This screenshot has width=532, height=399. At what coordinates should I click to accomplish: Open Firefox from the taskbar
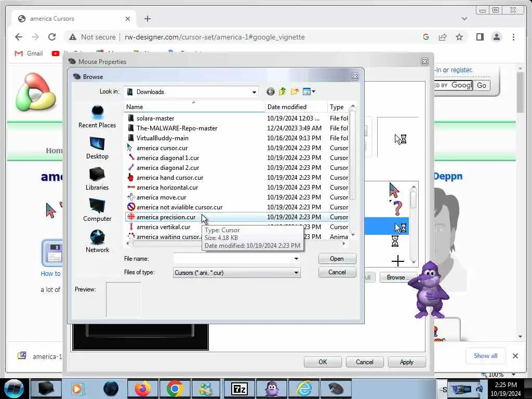pyautogui.click(x=142, y=389)
